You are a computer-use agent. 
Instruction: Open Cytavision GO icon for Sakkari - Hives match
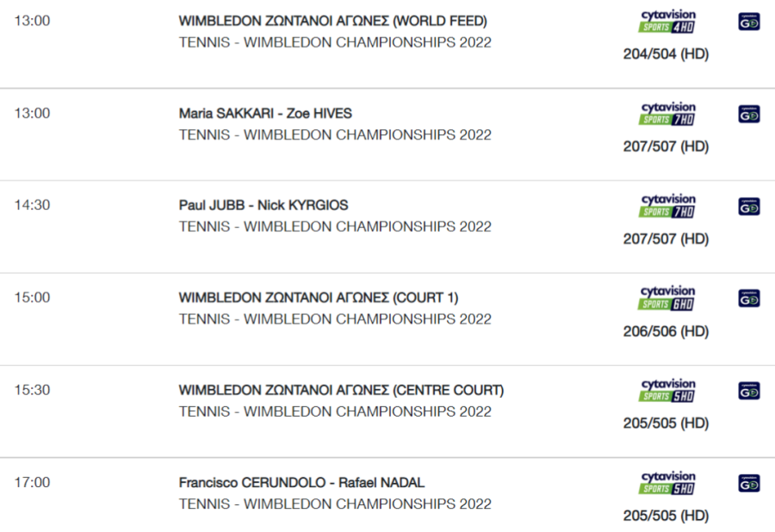click(749, 114)
